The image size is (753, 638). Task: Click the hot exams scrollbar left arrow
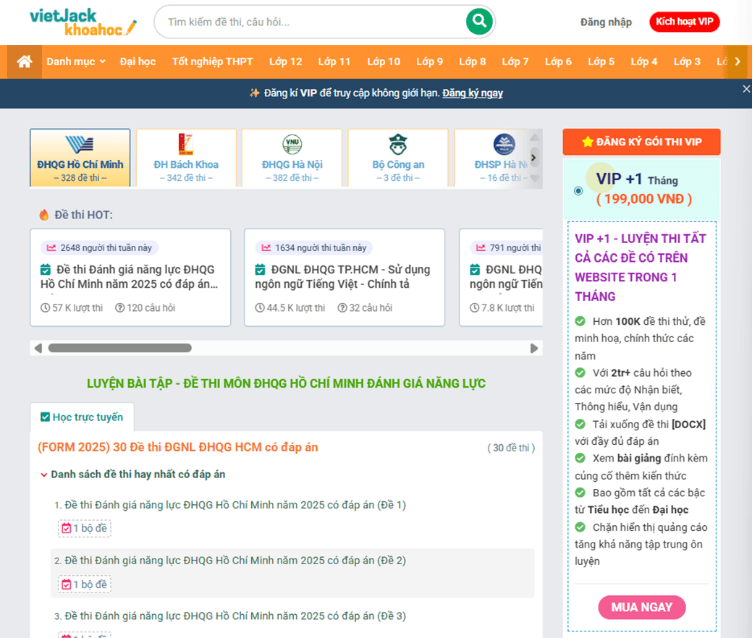(38, 348)
